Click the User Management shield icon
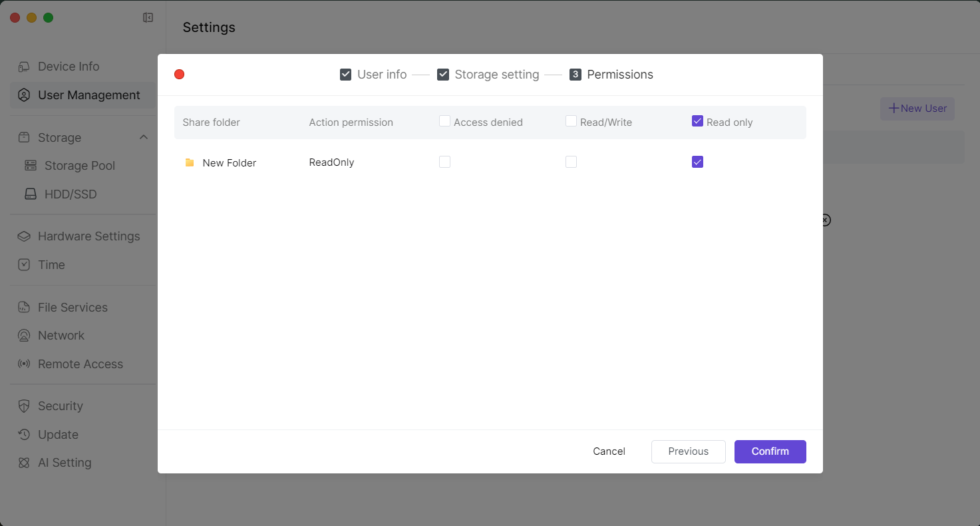Image resolution: width=980 pixels, height=526 pixels. 24,95
